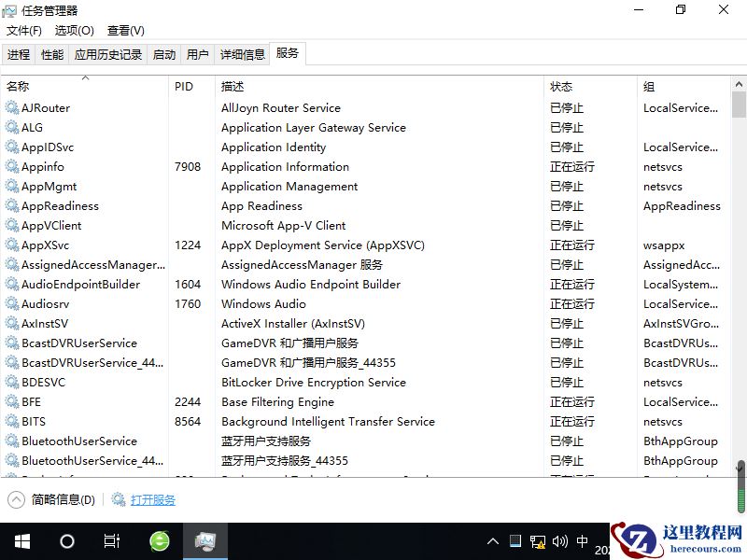The height and width of the screenshot is (560, 747).
Task: Click the AppVClient service gear icon
Action: tap(10, 225)
